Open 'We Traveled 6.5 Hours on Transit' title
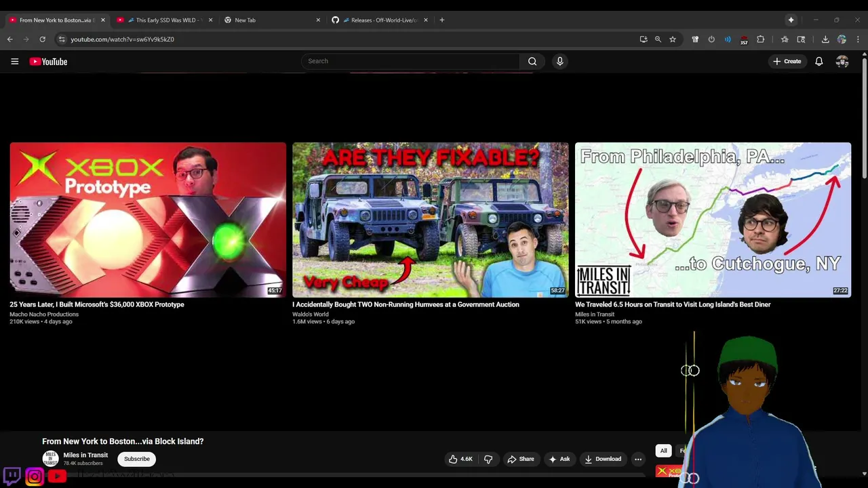This screenshot has width=868, height=488. tap(673, 304)
